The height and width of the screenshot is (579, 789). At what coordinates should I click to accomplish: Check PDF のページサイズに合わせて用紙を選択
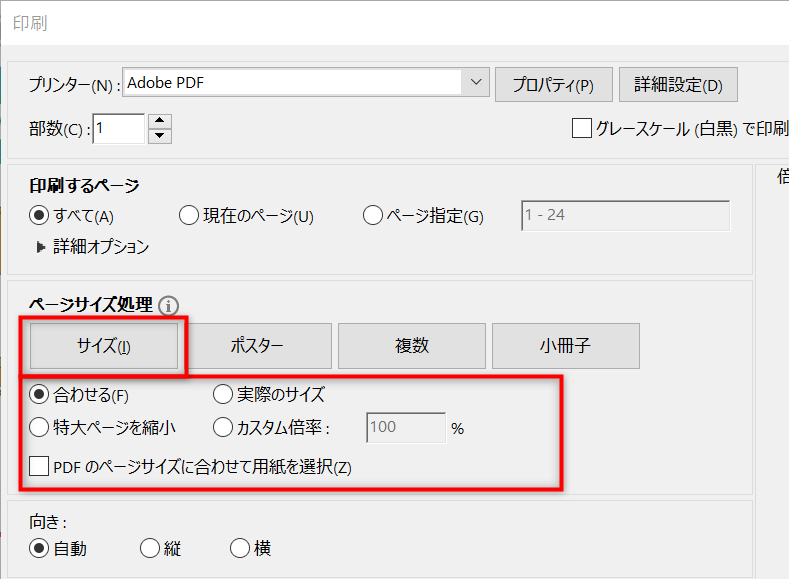pyautogui.click(x=39, y=466)
